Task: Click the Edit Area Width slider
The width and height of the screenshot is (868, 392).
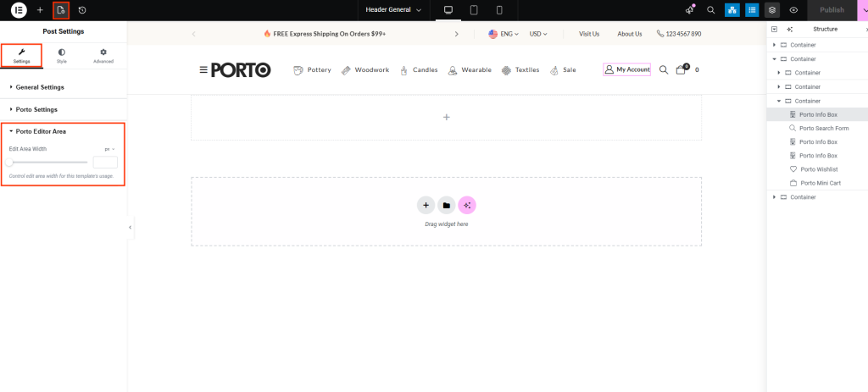Action: click(47, 162)
